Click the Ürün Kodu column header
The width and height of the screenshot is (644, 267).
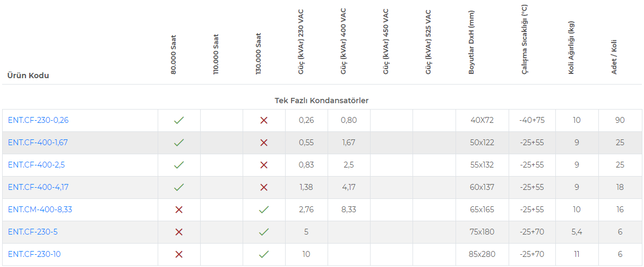tap(28, 76)
